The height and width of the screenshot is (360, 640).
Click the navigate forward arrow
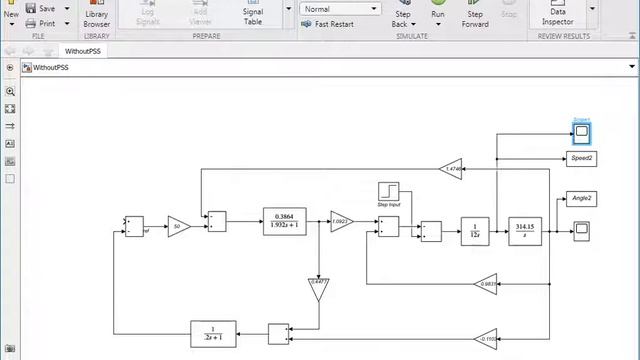[28, 51]
